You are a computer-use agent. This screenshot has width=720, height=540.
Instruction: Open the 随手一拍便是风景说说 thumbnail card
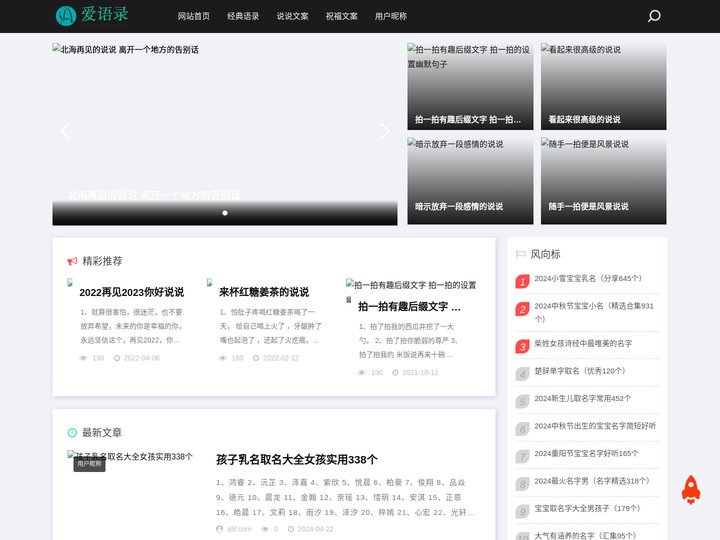[x=603, y=180]
